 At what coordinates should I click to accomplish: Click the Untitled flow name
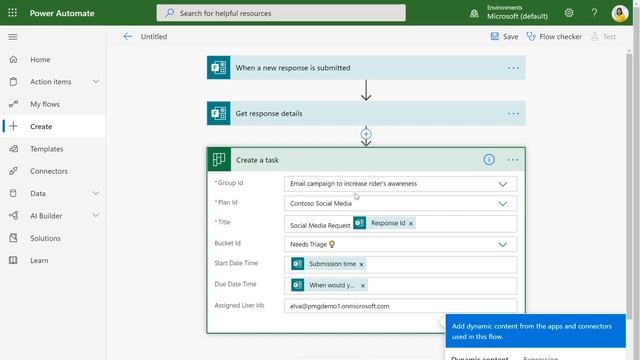(154, 37)
